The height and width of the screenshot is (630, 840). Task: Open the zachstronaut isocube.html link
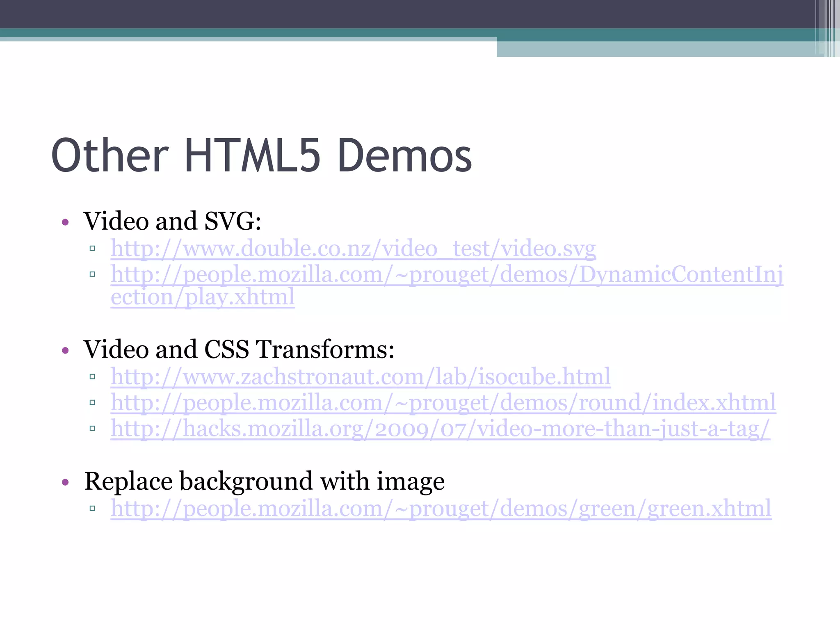click(x=360, y=377)
